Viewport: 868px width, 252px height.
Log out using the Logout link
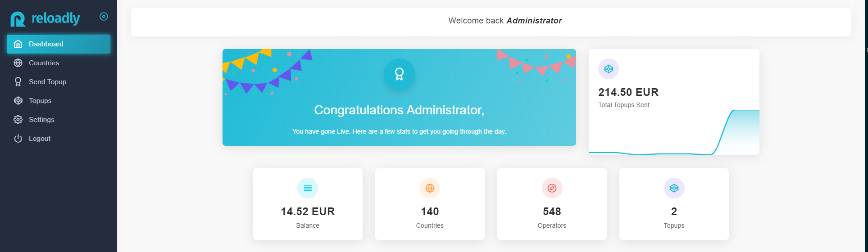point(40,139)
